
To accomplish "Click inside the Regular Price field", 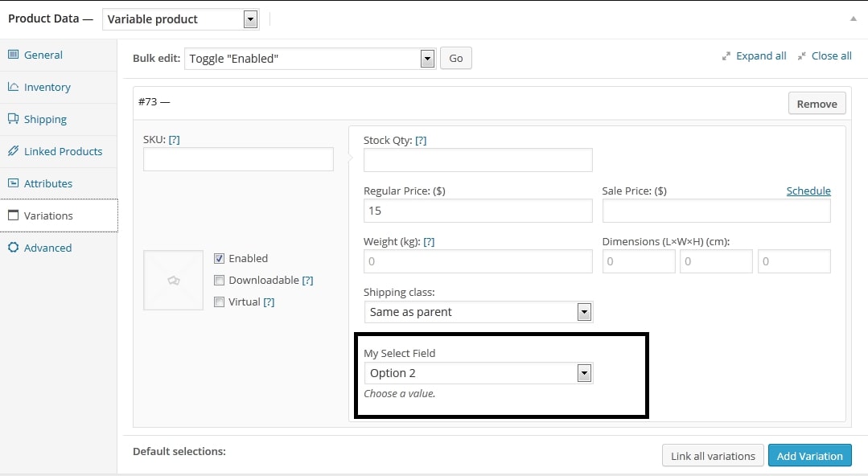I will pos(477,210).
